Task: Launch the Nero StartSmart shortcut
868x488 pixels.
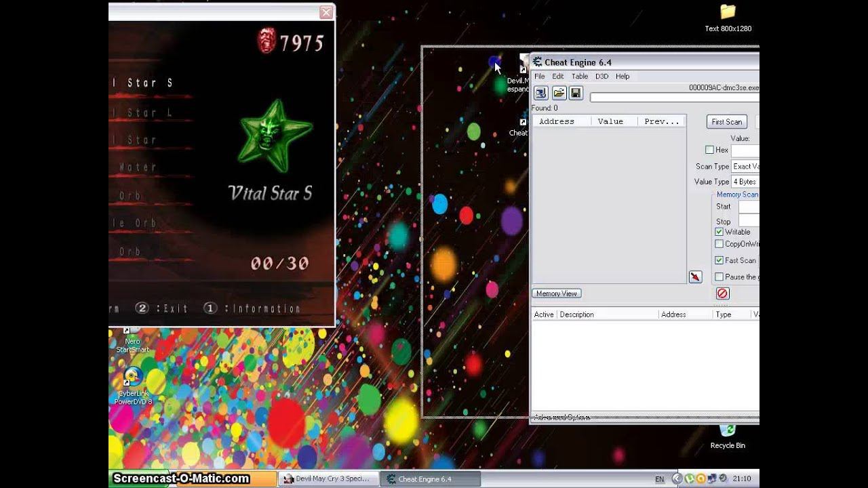Action: [132, 341]
